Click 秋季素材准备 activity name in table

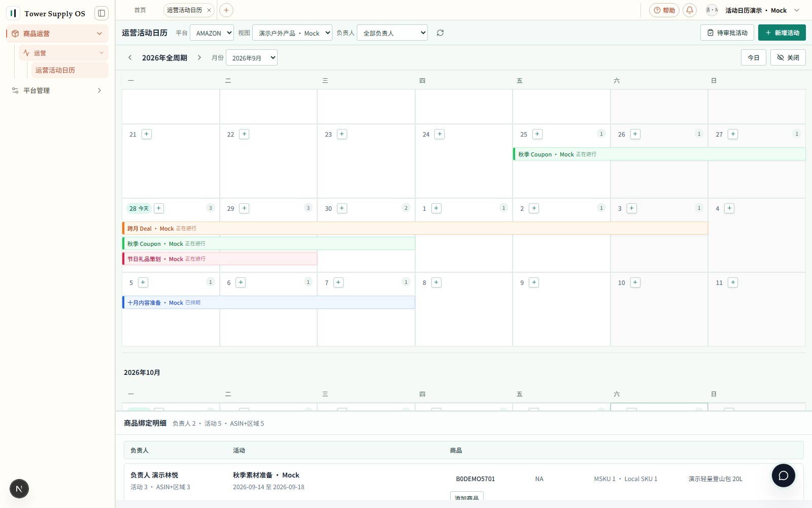266,475
